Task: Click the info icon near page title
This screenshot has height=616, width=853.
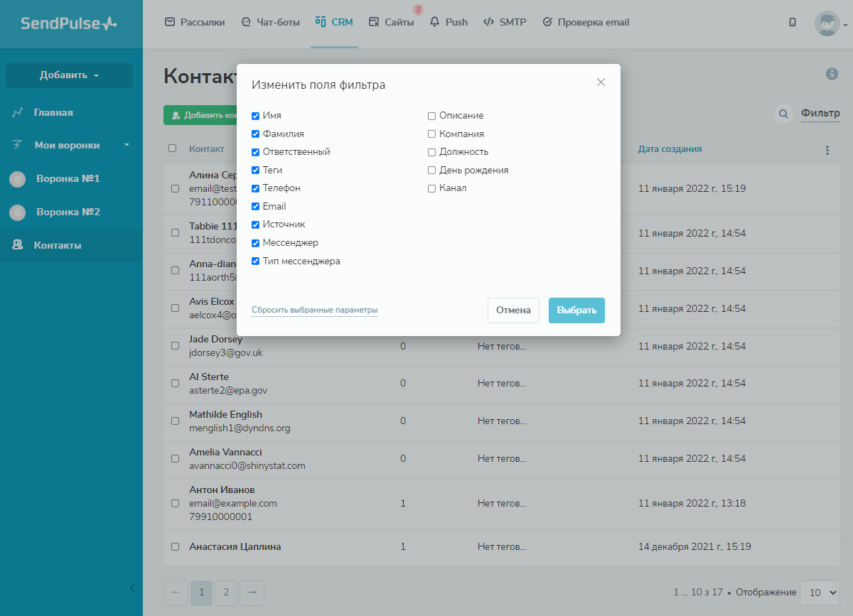Action: (832, 74)
